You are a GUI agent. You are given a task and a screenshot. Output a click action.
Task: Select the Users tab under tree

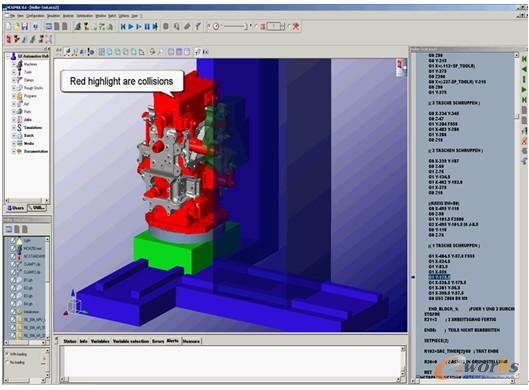click(x=16, y=208)
